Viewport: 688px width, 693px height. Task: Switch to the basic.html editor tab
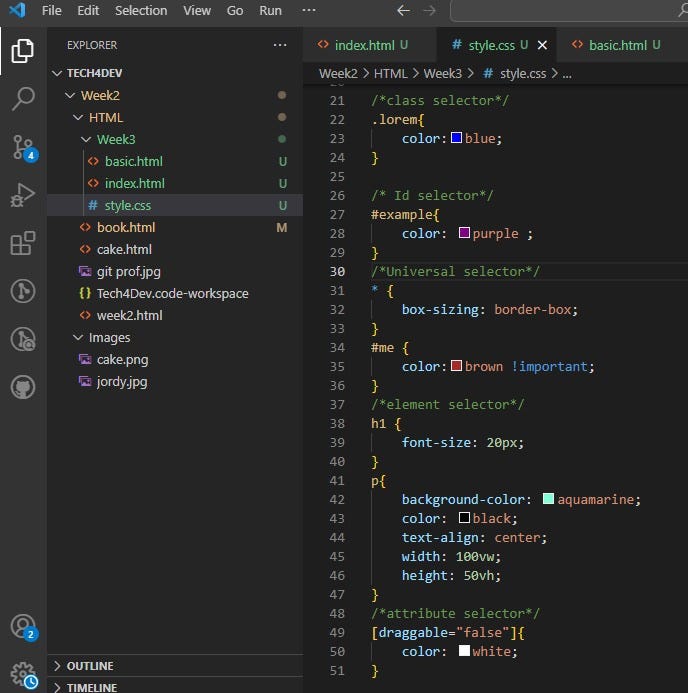[622, 45]
